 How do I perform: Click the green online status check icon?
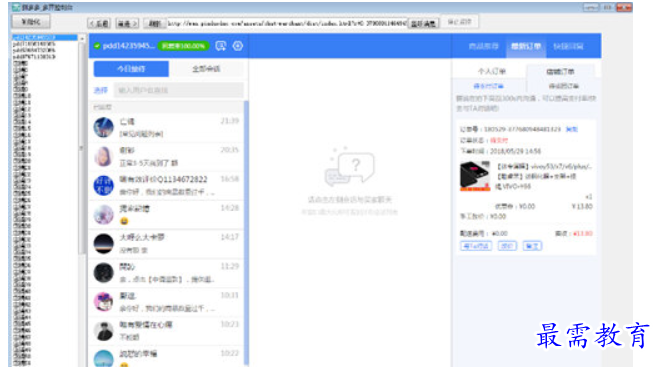tap(97, 46)
